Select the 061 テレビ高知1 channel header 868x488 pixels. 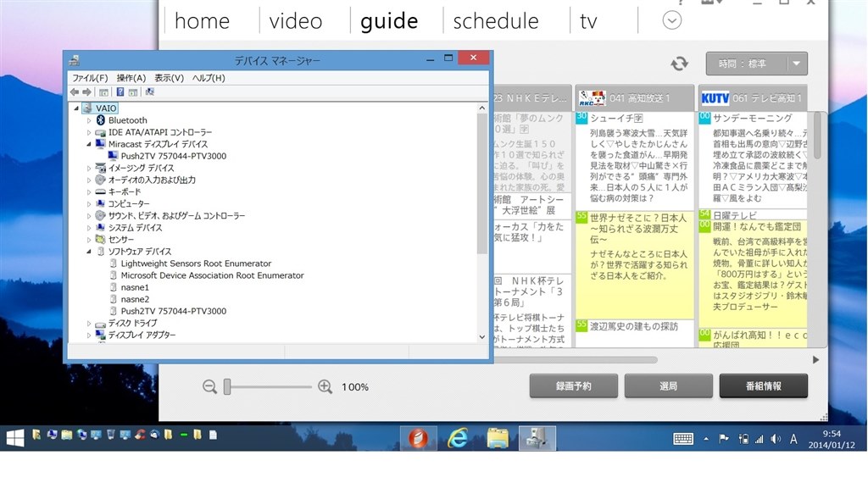[753, 98]
